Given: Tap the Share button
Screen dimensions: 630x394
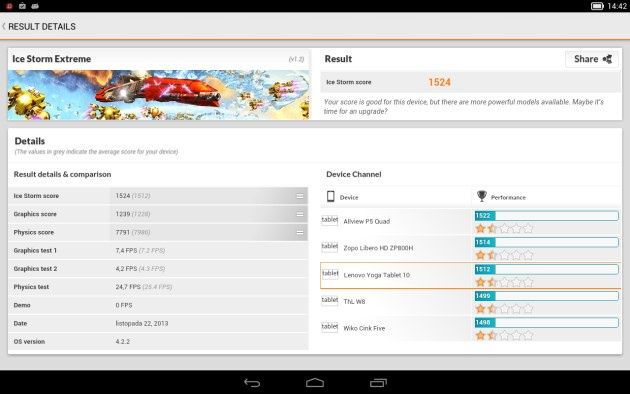Looking at the screenshot, I should click(591, 59).
